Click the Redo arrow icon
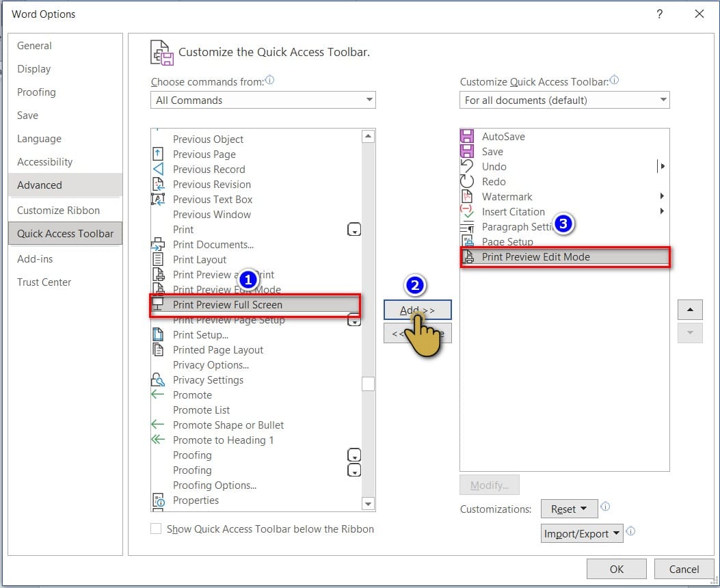The height and width of the screenshot is (588, 720). 467,181
